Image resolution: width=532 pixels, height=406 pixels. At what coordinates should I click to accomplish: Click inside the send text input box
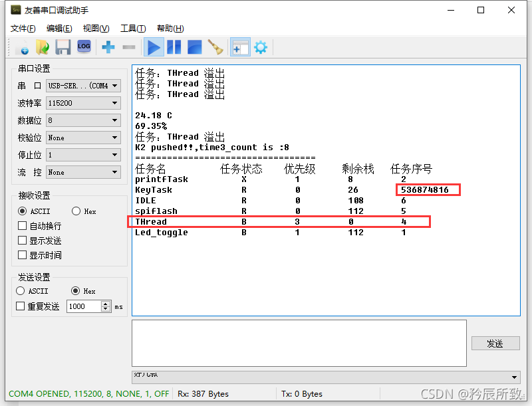click(x=299, y=343)
